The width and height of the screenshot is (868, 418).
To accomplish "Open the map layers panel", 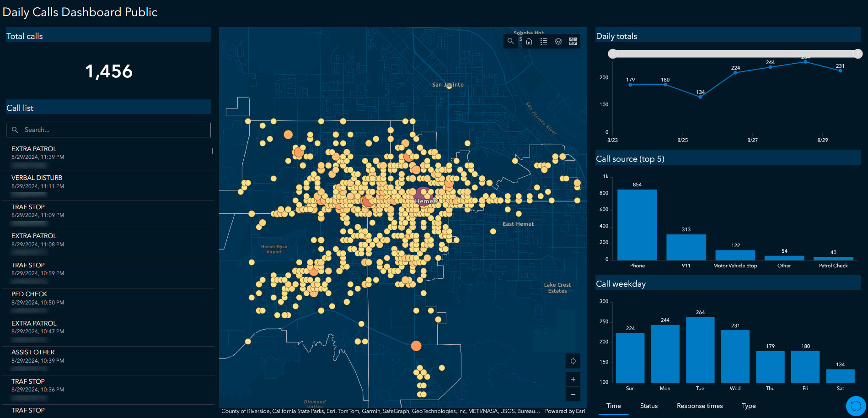I will pos(558,41).
